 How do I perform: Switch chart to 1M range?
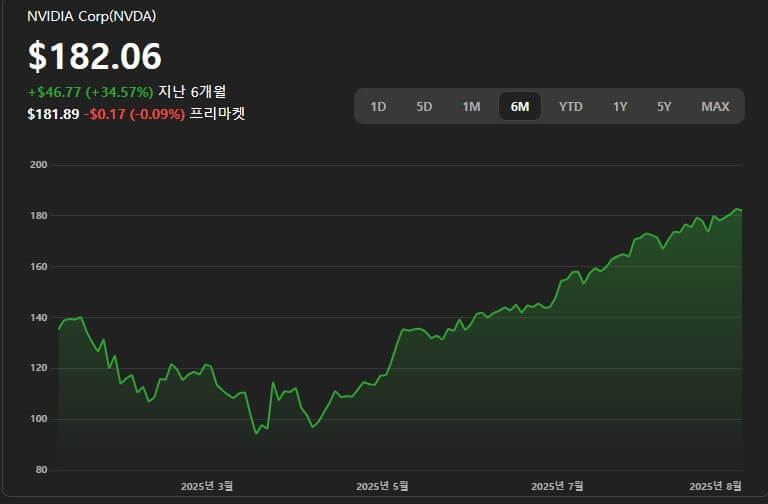(471, 106)
